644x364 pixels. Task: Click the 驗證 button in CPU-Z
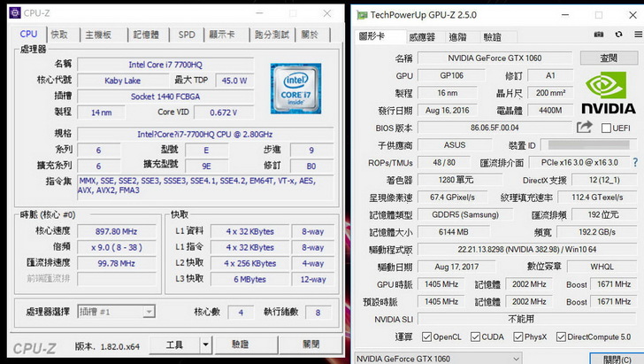click(x=240, y=345)
